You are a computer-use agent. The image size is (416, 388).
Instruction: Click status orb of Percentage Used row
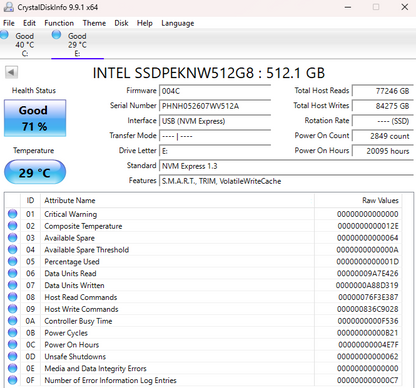[x=12, y=261]
